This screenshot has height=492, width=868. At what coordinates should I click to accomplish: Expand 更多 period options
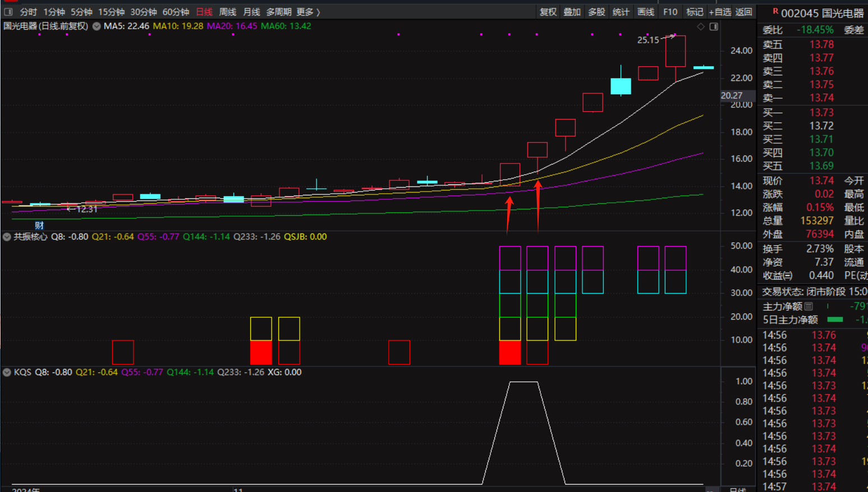[x=308, y=12]
